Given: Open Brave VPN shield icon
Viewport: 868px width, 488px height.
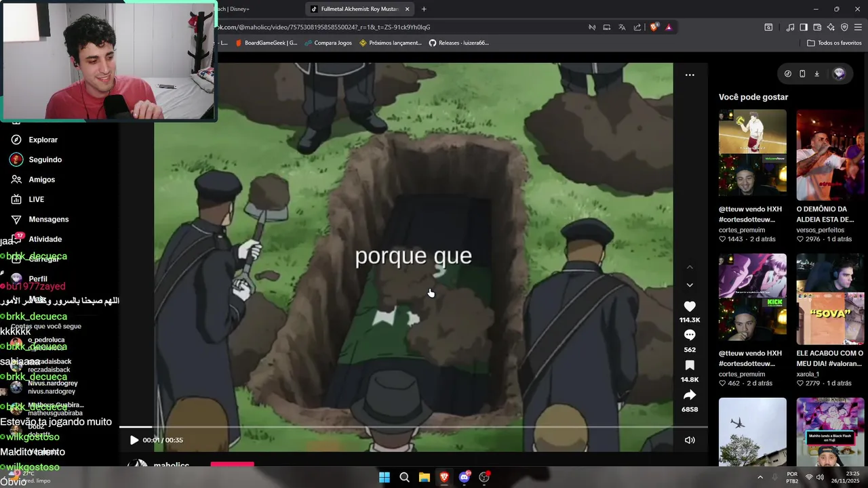Looking at the screenshot, I should (844, 27).
